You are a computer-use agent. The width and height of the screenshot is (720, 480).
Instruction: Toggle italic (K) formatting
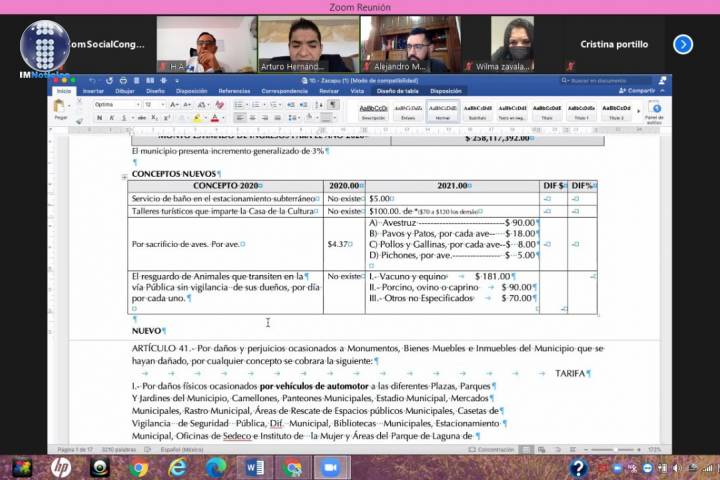[112, 118]
